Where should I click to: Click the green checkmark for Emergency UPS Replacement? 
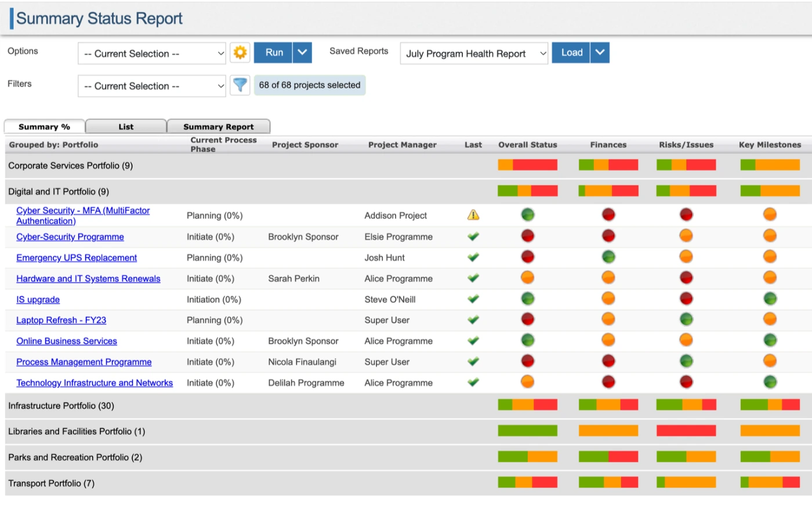(473, 258)
